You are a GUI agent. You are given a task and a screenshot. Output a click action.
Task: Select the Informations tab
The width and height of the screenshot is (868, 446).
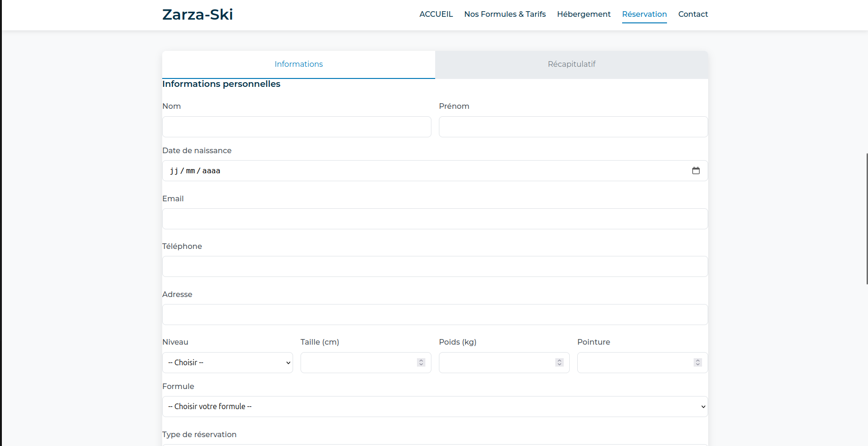click(x=298, y=64)
